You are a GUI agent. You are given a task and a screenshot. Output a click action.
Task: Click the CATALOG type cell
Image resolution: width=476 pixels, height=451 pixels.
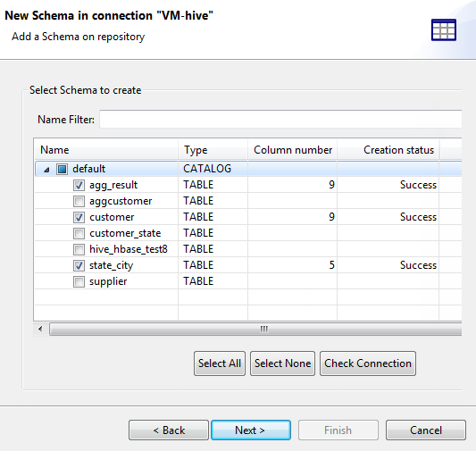(x=207, y=169)
